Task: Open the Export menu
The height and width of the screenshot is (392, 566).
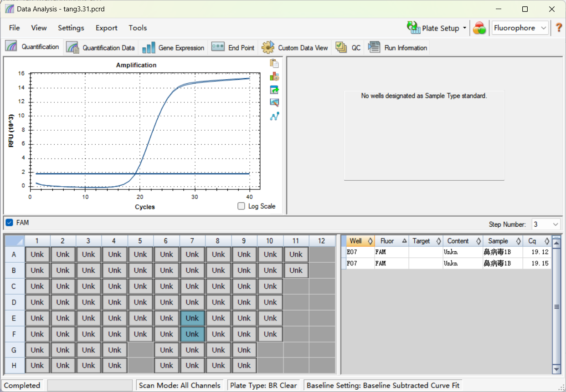Action: tap(107, 28)
